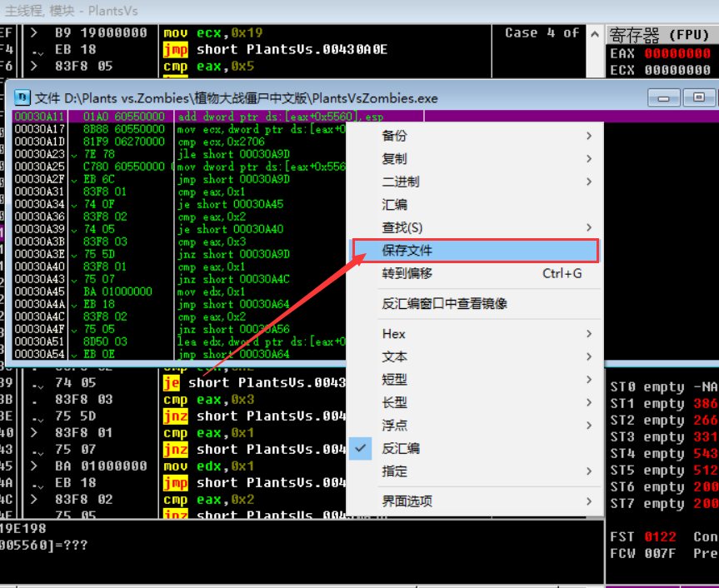Click the '主线程, 模块 - PlantsVs' window title
Viewport: 719px width, 588px height.
(x=71, y=11)
